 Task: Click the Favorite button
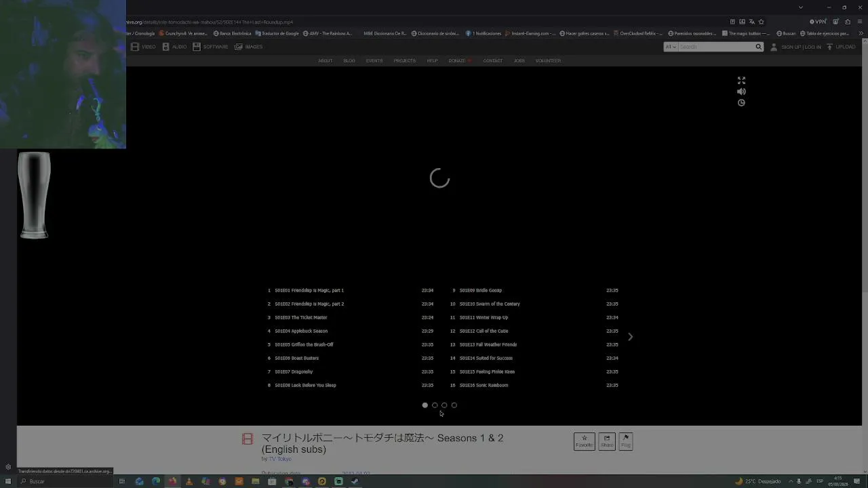(585, 441)
